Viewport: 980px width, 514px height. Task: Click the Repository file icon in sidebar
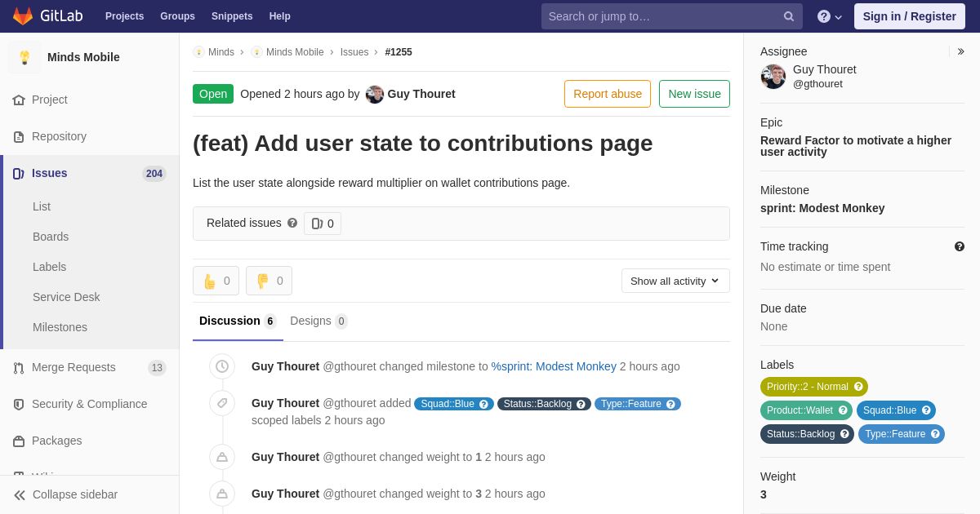19,136
